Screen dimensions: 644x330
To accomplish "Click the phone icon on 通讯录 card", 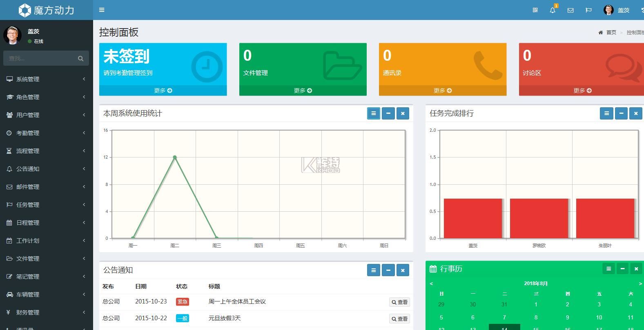I will pyautogui.click(x=488, y=65).
